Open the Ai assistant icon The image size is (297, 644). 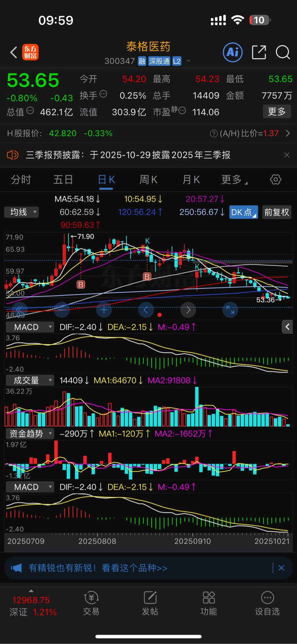click(233, 52)
